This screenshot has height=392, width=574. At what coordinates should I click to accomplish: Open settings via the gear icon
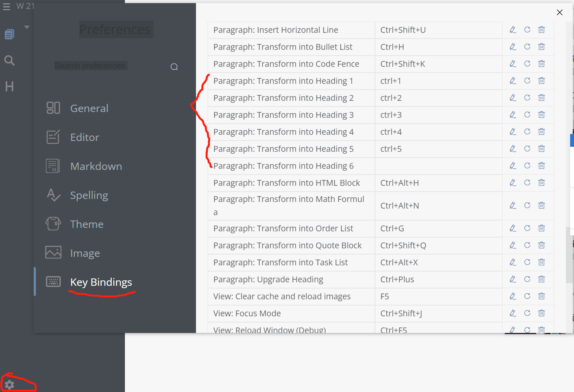[10, 385]
